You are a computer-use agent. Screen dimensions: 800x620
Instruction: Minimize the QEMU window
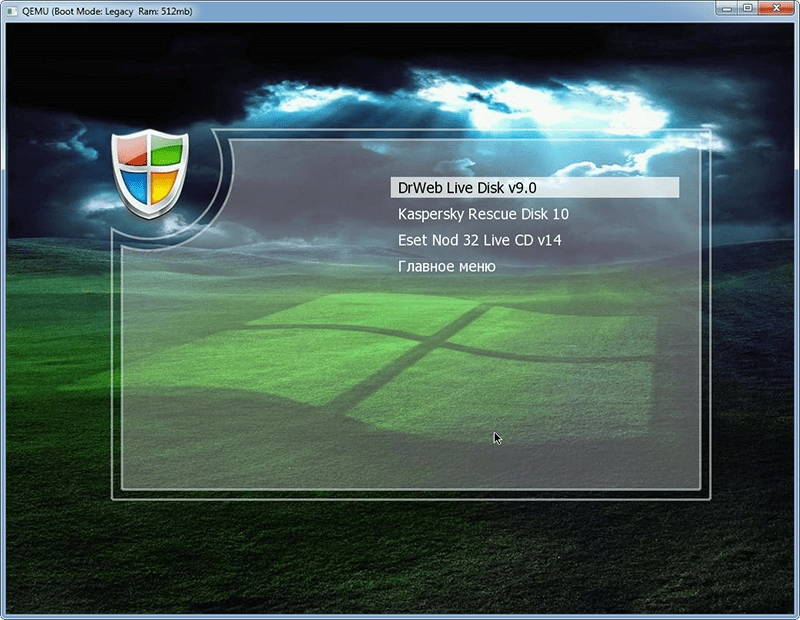pos(727,8)
